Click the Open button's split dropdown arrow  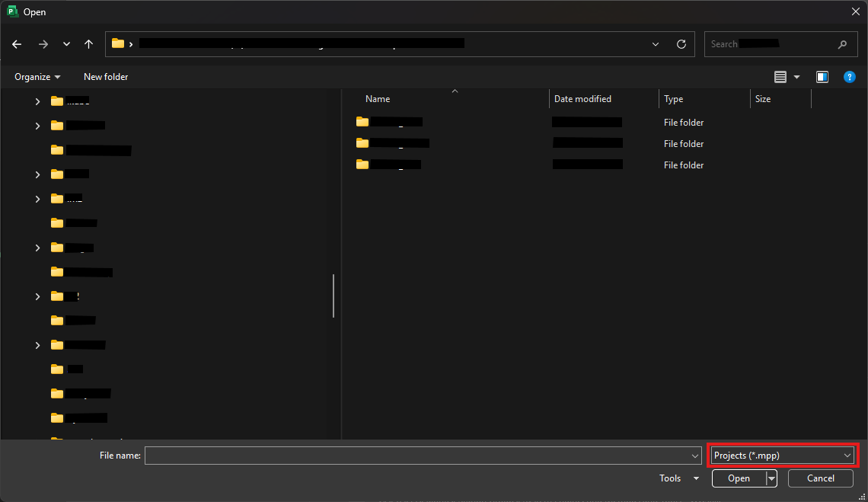[771, 478]
